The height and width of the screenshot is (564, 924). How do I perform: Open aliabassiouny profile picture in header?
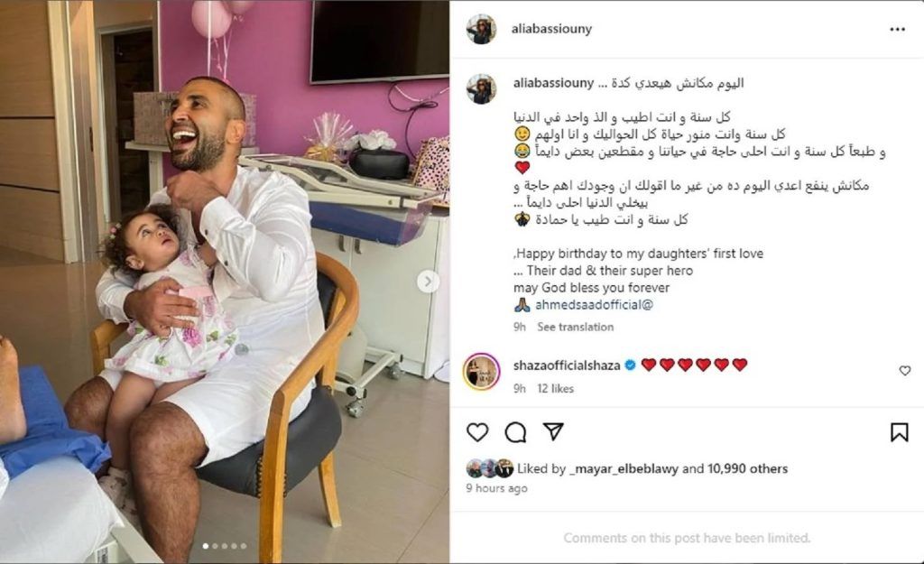[x=482, y=29]
